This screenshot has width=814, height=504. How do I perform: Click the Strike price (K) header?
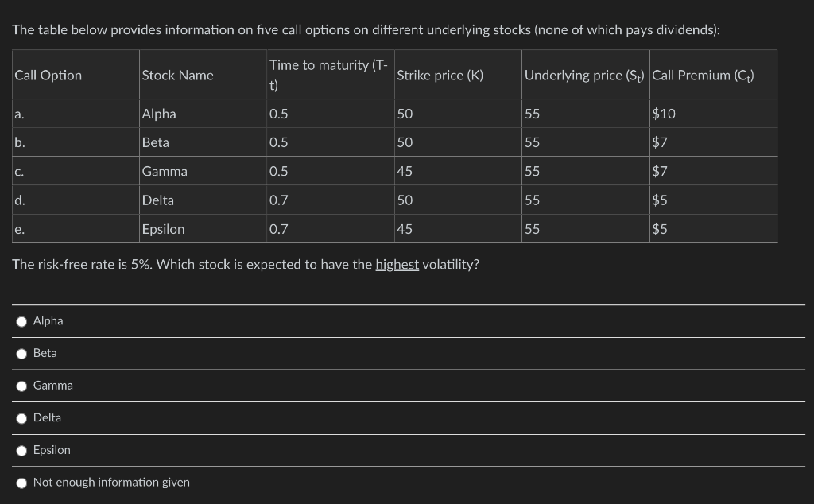coord(440,75)
